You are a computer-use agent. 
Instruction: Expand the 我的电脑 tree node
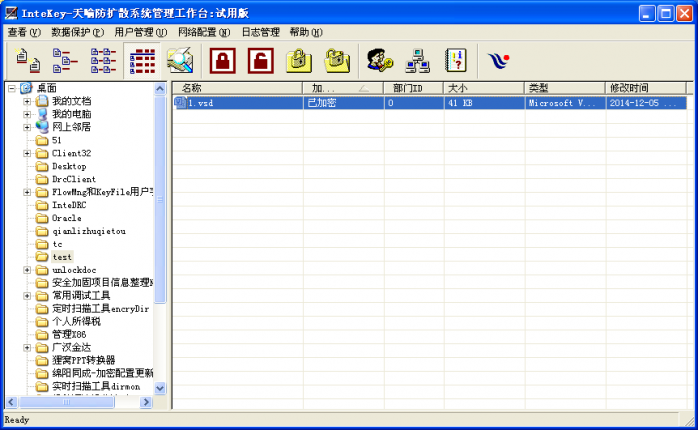[27, 114]
